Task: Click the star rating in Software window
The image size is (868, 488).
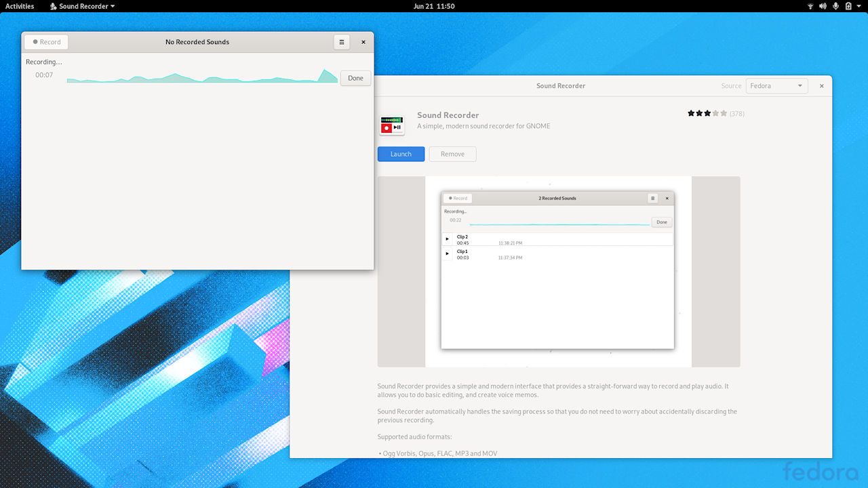Action: (x=707, y=113)
